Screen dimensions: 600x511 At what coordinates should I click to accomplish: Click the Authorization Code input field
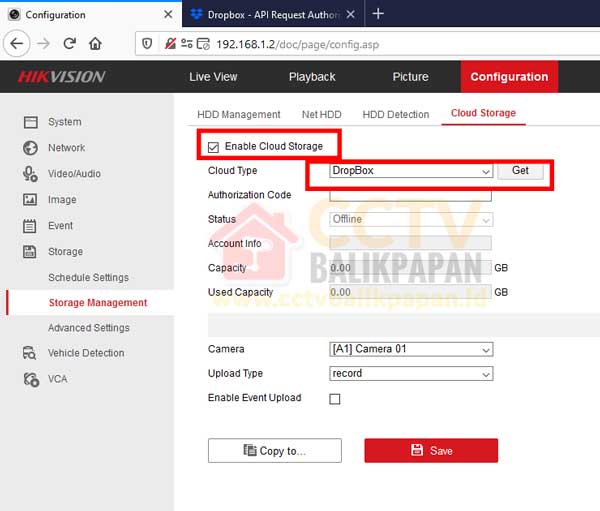point(410,196)
